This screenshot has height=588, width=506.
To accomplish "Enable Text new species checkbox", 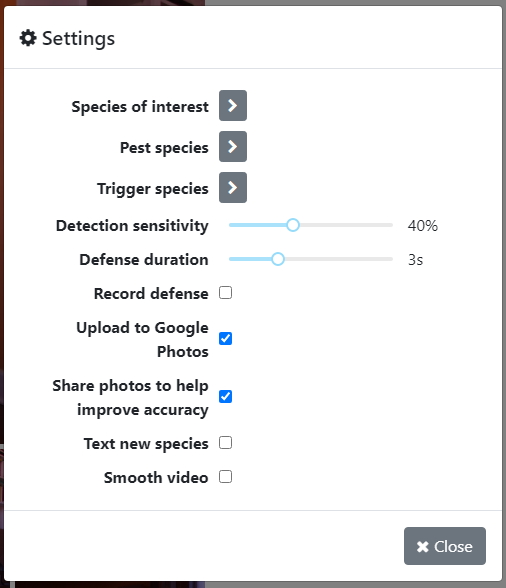I will click(x=225, y=443).
